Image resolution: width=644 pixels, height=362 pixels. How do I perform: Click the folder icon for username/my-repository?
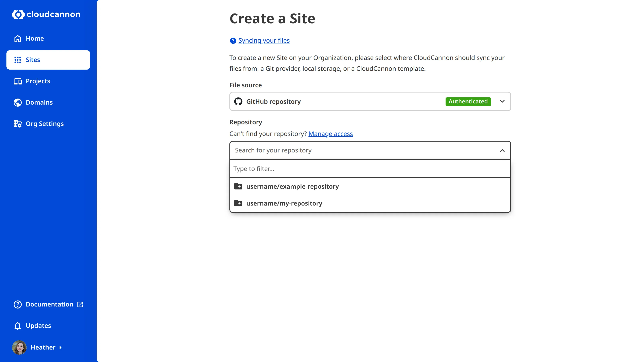(x=238, y=203)
